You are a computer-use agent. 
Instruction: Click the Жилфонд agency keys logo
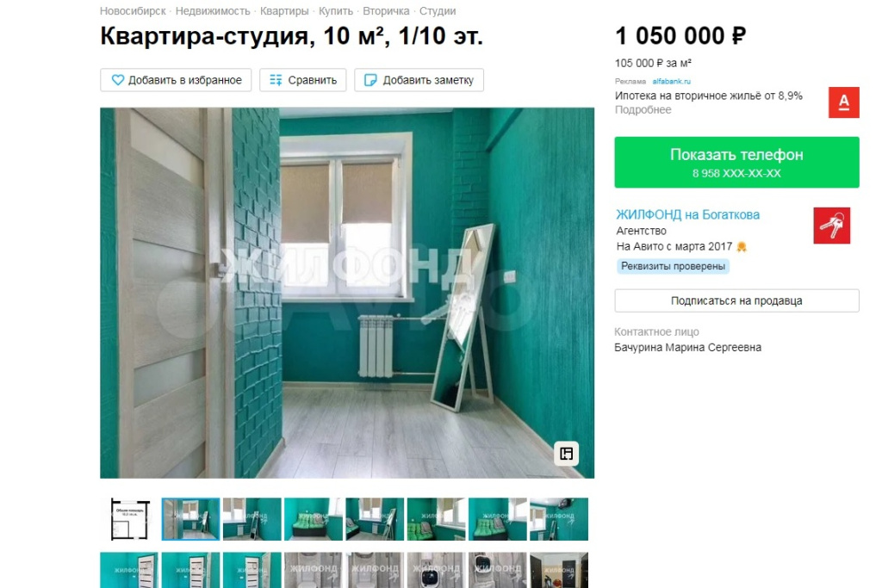click(x=831, y=226)
